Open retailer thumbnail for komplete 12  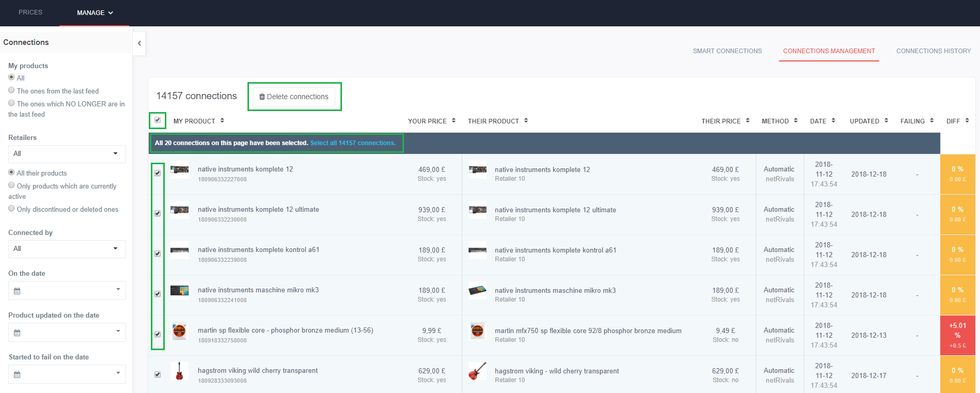477,169
